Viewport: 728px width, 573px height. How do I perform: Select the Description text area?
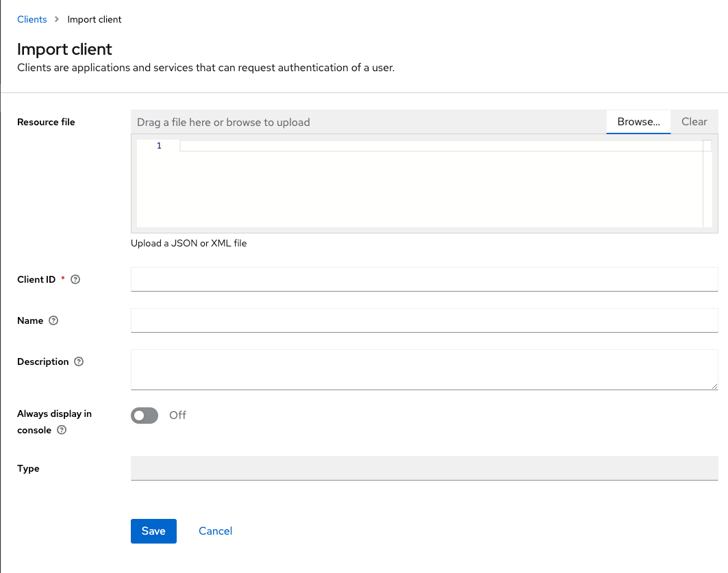coord(424,370)
